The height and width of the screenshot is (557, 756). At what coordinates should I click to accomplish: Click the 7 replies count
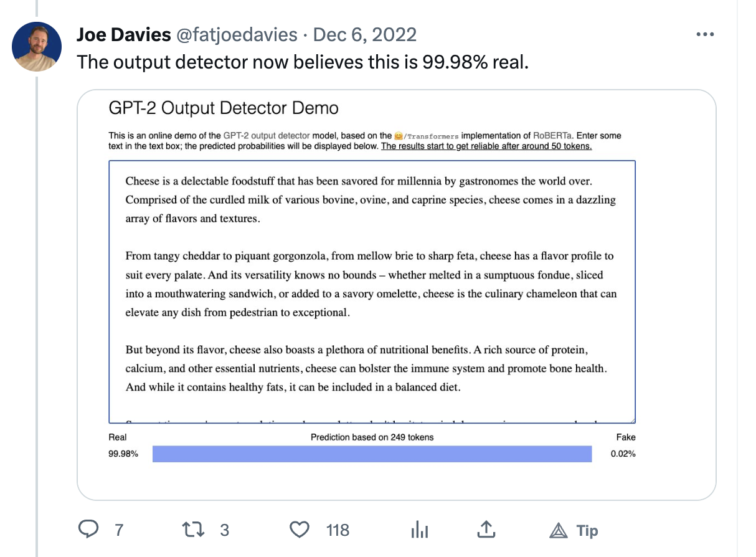pos(119,530)
